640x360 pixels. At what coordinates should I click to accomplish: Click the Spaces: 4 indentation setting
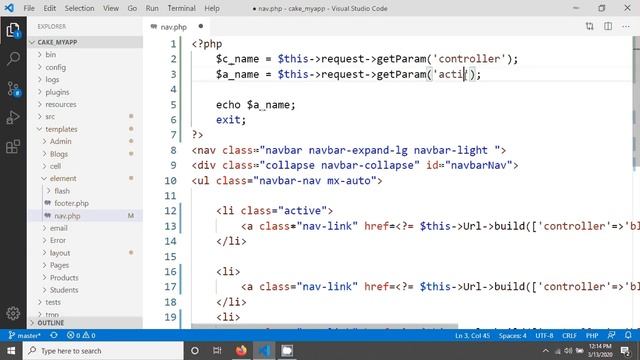click(512, 335)
